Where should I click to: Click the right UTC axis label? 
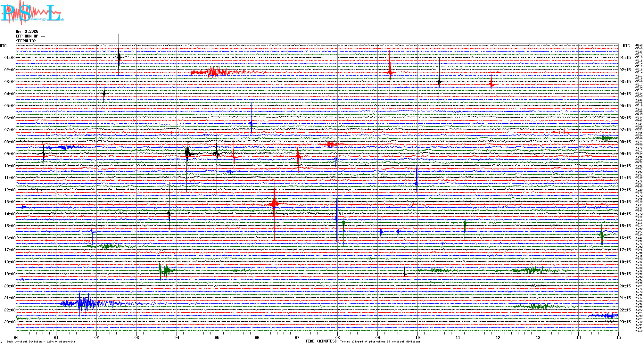tap(626, 46)
